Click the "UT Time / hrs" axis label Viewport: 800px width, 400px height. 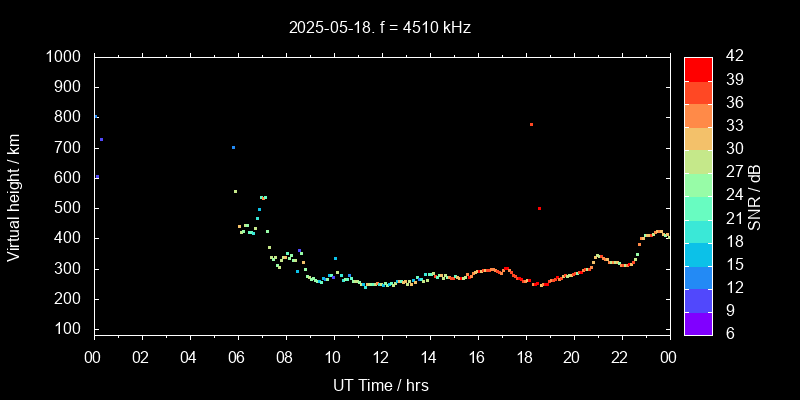(x=380, y=385)
